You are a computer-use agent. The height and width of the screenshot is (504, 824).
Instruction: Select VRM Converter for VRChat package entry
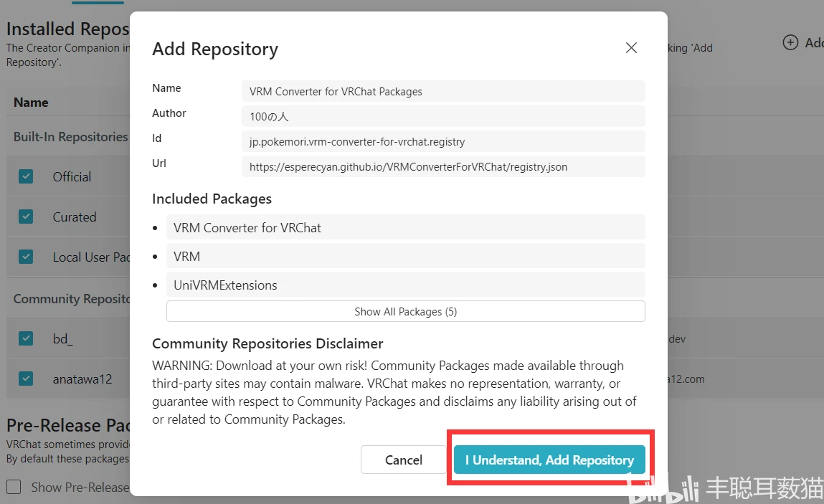[x=405, y=227]
